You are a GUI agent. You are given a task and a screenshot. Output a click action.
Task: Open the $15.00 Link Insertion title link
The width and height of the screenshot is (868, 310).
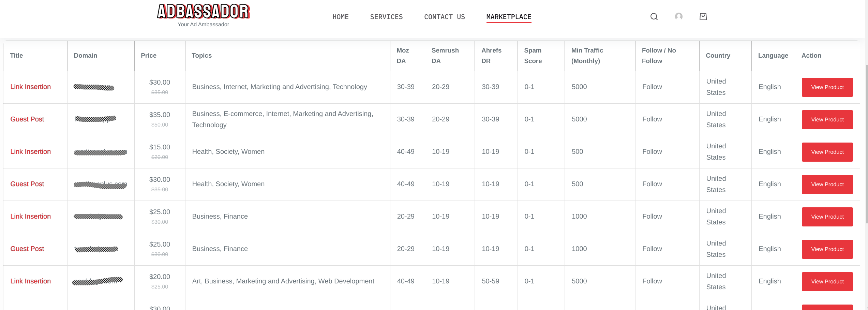tap(31, 151)
